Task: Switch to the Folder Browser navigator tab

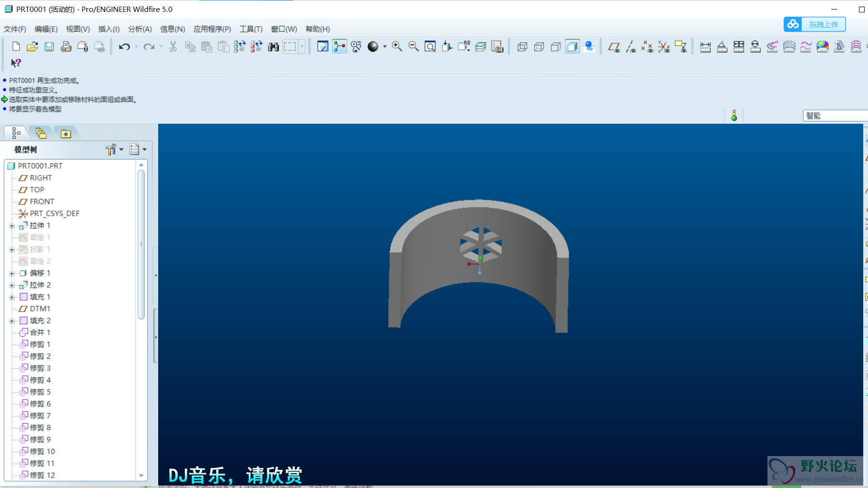Action: (41, 133)
